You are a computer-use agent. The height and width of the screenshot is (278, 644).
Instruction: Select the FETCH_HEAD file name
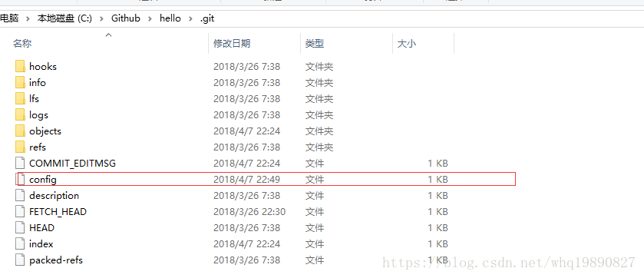coord(58,211)
